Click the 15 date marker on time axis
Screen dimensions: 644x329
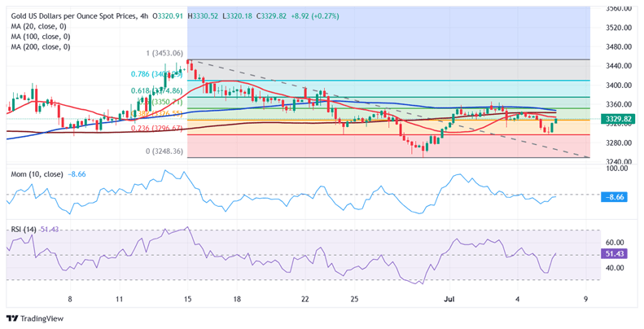tap(187, 299)
